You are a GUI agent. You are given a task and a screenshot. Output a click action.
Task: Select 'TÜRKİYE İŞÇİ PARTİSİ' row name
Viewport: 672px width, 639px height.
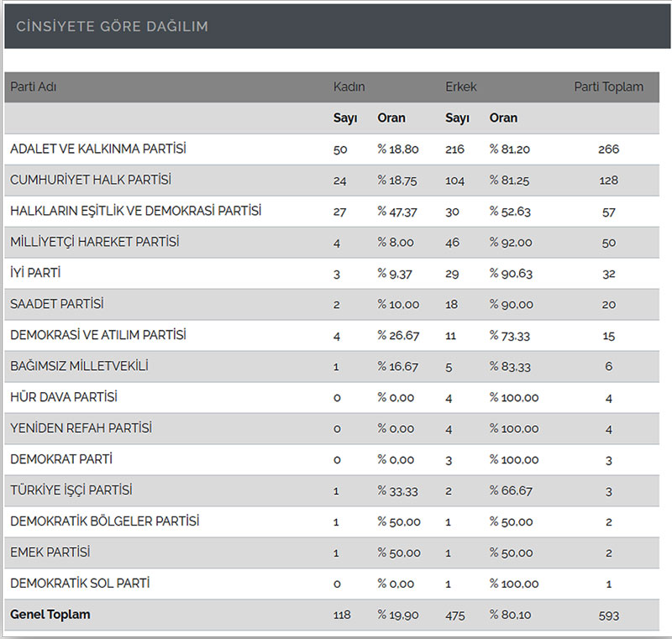pos(71,490)
